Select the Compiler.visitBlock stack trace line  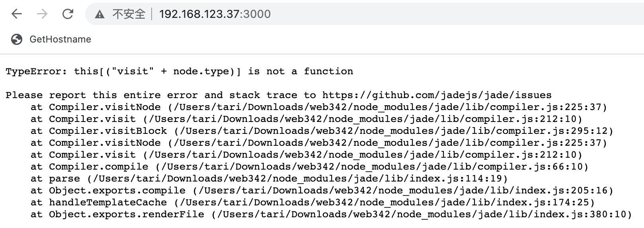pyautogui.click(x=322, y=131)
